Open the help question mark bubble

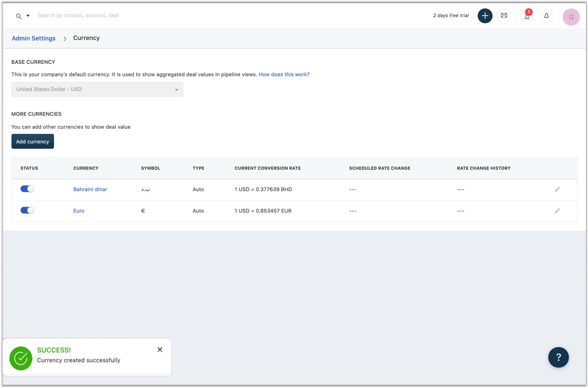pos(558,357)
